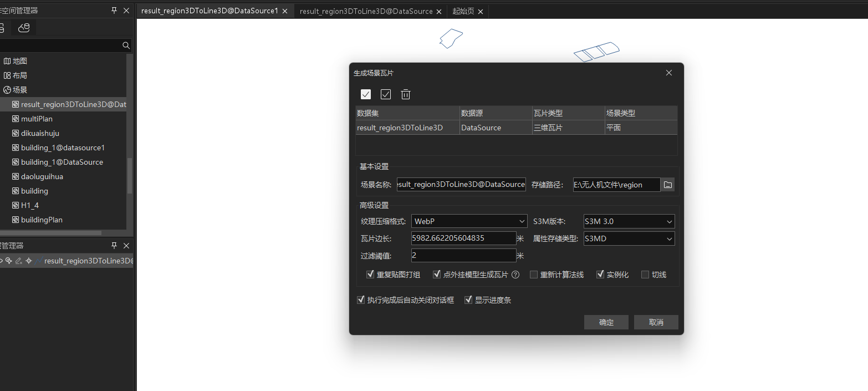Click the filled select-all icon in dialog toolbar
Screen dimensions: 868x391
pos(366,94)
